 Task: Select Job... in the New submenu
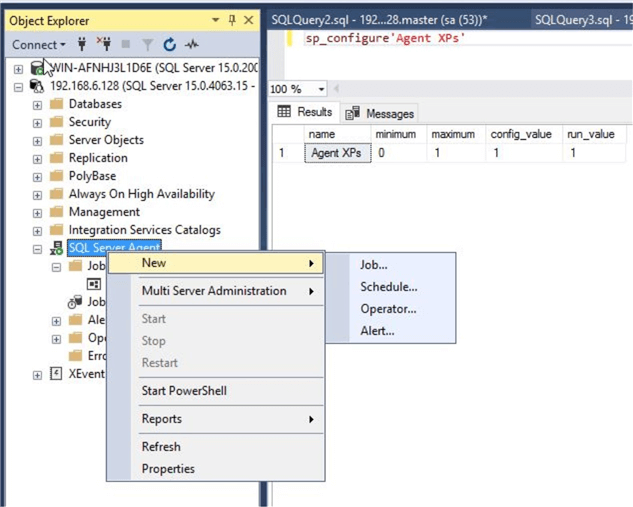[391, 265]
